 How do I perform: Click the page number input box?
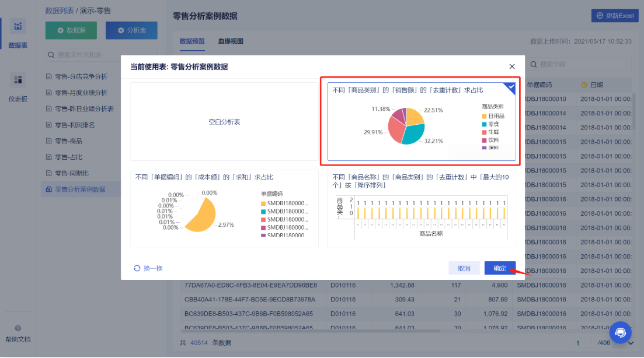coord(583,343)
